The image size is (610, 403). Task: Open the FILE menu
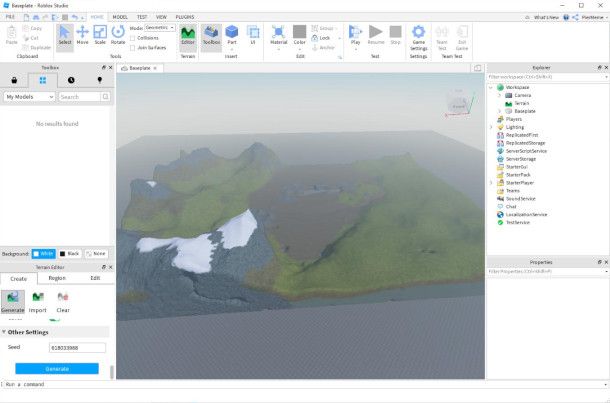click(10, 17)
